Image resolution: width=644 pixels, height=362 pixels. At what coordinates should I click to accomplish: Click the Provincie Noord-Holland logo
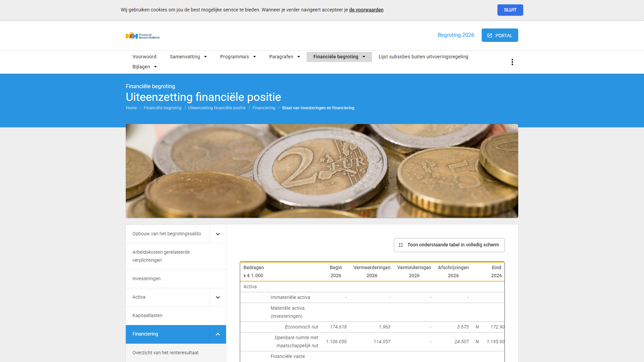point(143,36)
